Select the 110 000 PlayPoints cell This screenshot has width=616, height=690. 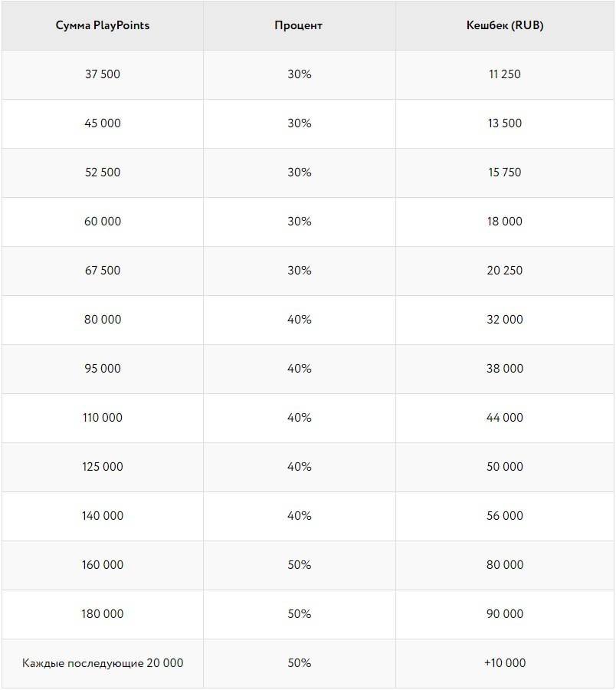click(103, 418)
